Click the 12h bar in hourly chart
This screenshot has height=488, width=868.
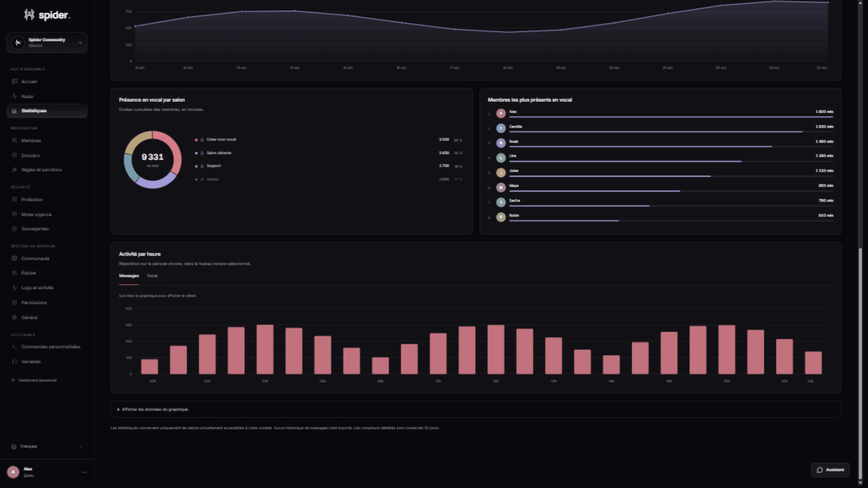496,349
